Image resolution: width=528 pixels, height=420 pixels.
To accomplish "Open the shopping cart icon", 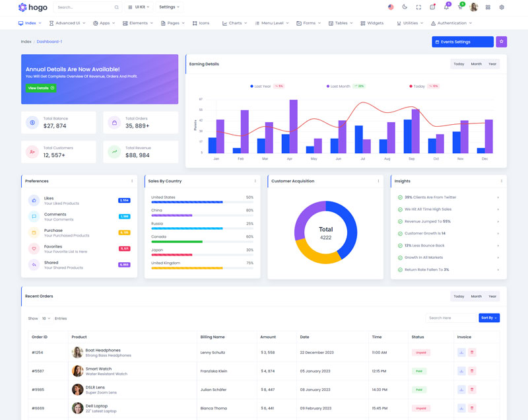I will pos(460,7).
